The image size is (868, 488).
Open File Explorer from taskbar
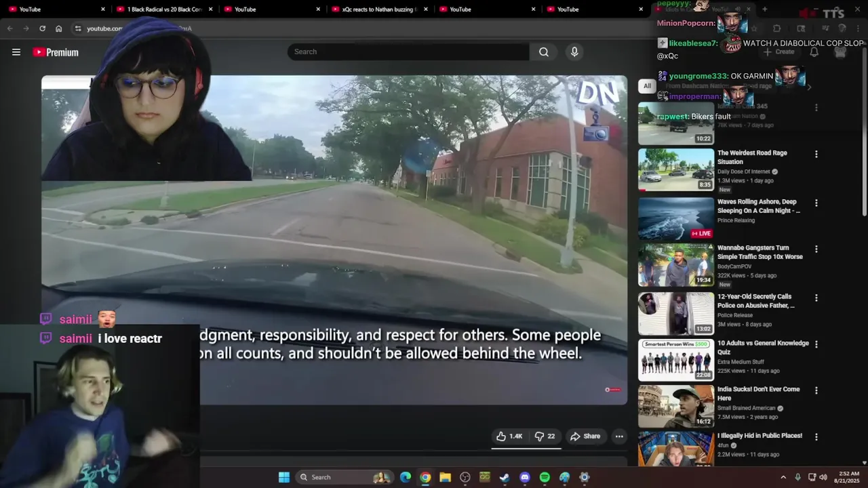445,477
